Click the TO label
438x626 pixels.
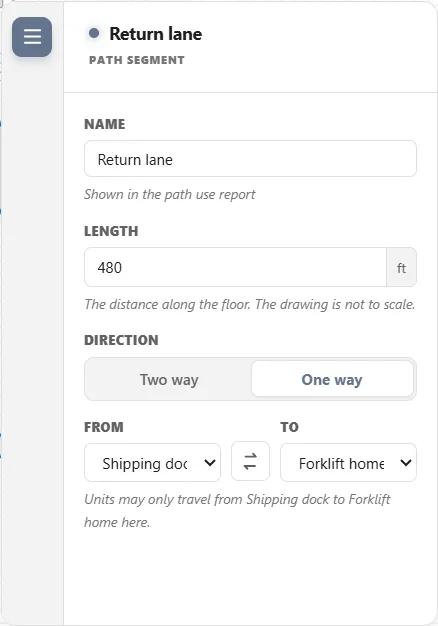click(x=289, y=427)
